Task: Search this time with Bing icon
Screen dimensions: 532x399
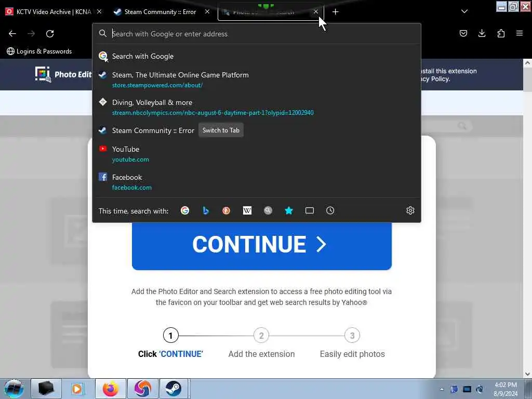Action: (206, 211)
